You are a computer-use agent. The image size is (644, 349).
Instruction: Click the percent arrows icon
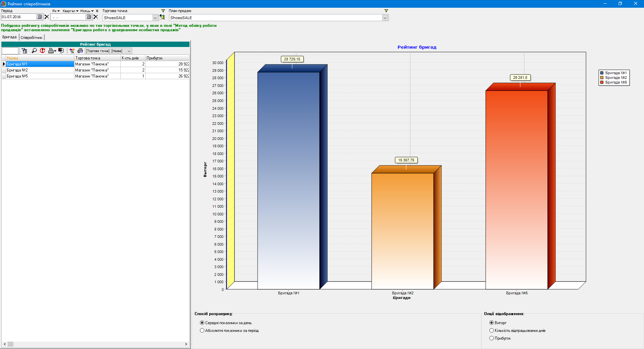pyautogui.click(x=72, y=51)
